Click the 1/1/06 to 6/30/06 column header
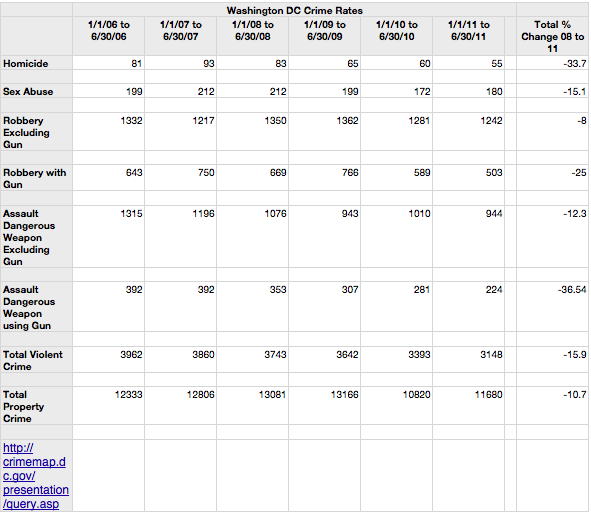 click(x=109, y=31)
